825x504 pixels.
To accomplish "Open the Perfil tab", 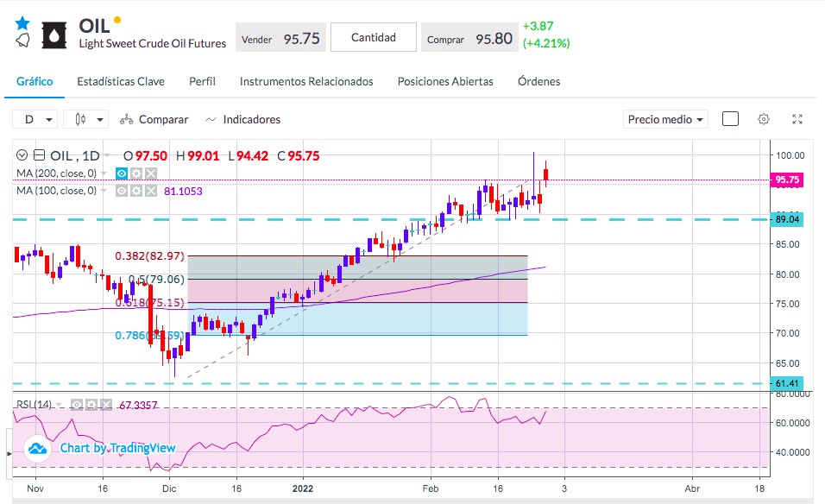I will 202,81.
